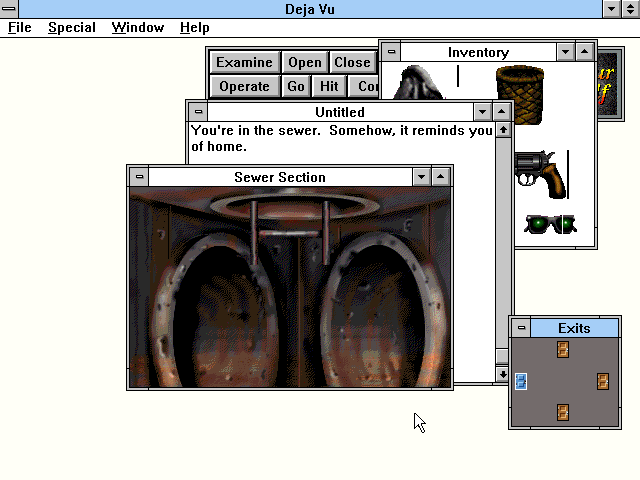
Task: Pick the sunglasses in Inventory
Action: click(550, 224)
